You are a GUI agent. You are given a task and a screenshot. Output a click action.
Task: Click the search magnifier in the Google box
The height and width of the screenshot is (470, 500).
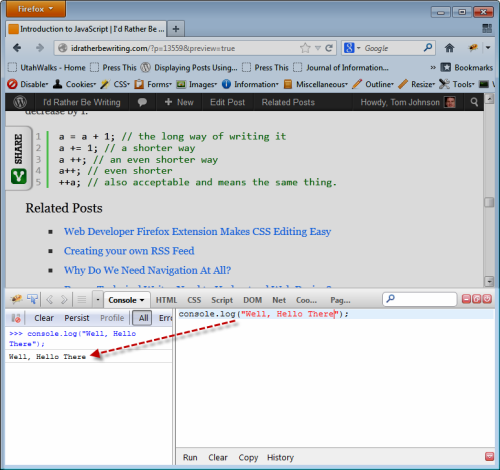click(428, 48)
